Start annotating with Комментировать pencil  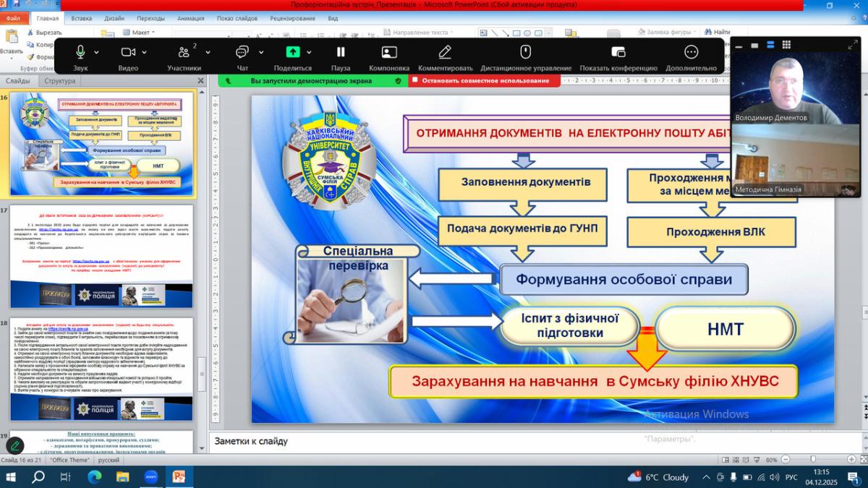[x=445, y=53]
